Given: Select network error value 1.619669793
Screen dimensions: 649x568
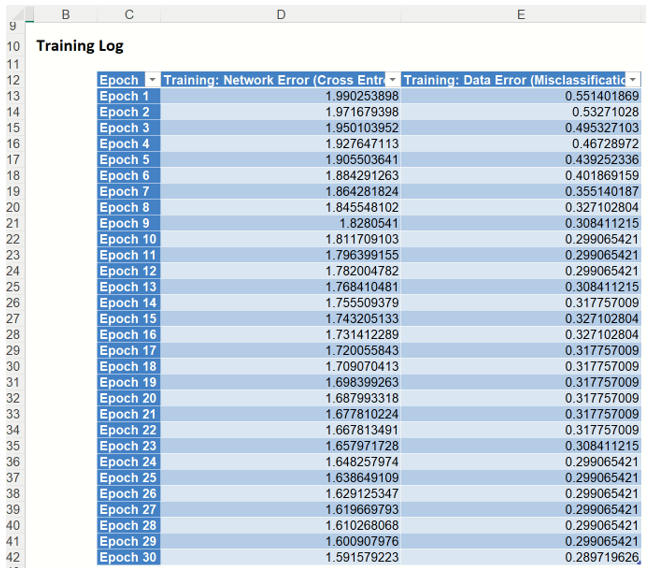Looking at the screenshot, I should pyautogui.click(x=281, y=510).
